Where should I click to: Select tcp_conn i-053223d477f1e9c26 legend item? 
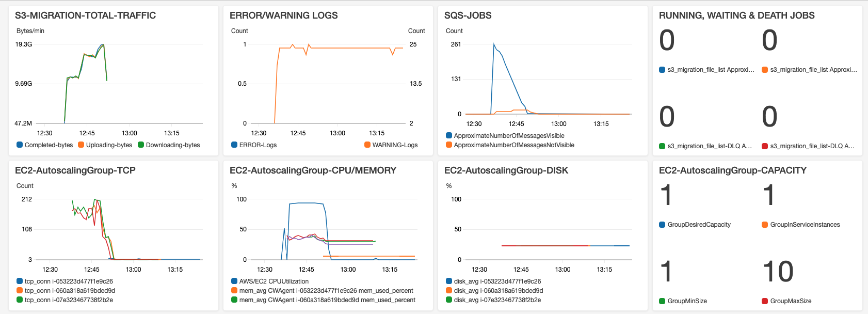click(69, 281)
